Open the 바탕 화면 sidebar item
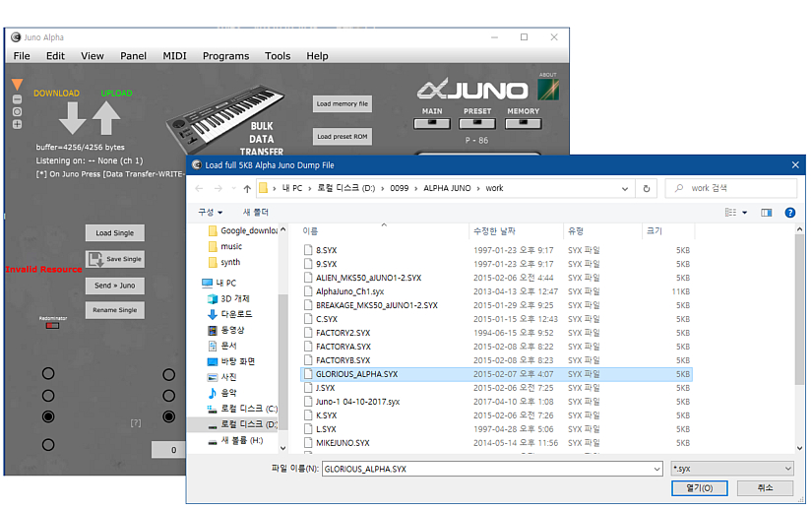812x510 pixels. [231, 361]
